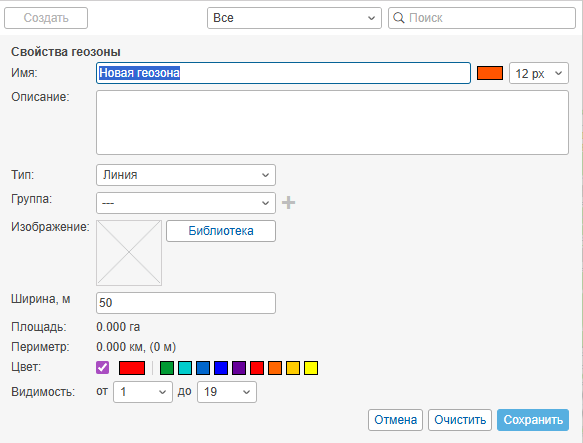Open the visibility 'до' dropdown
The width and height of the screenshot is (583, 443).
tap(227, 392)
